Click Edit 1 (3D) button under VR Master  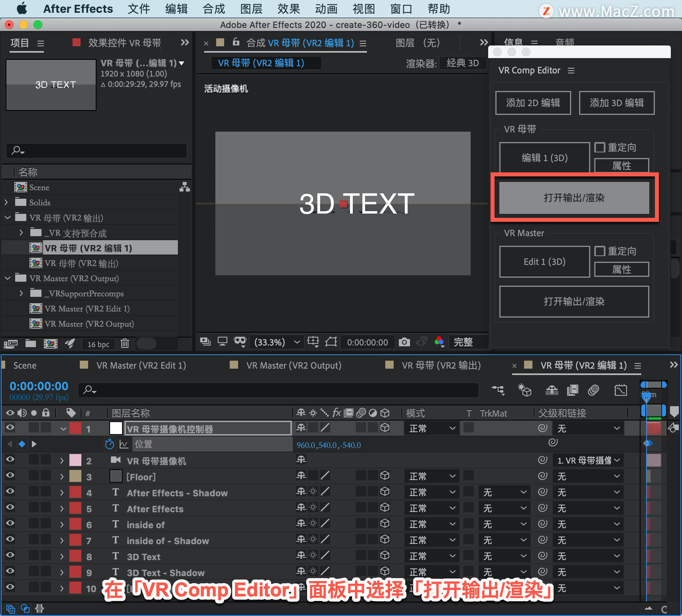coord(544,262)
